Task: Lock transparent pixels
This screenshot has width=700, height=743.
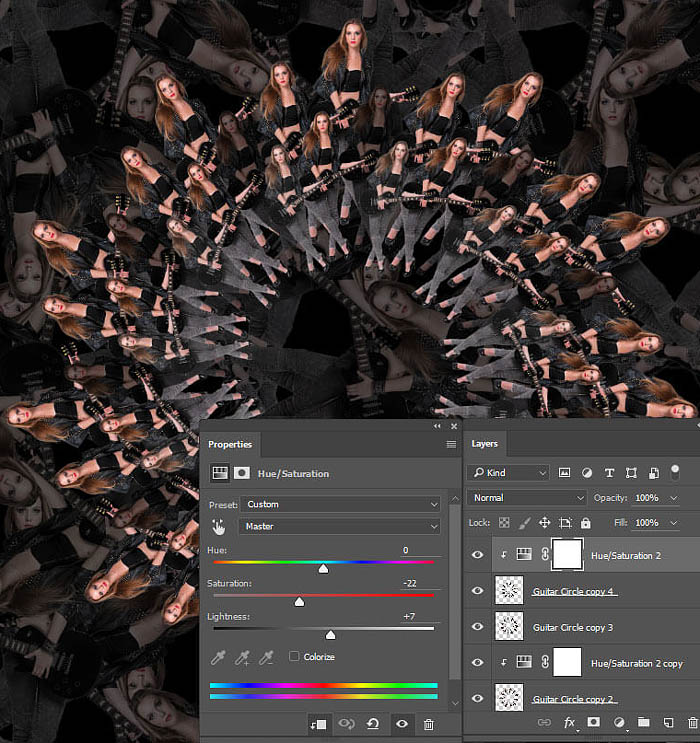Action: (504, 523)
